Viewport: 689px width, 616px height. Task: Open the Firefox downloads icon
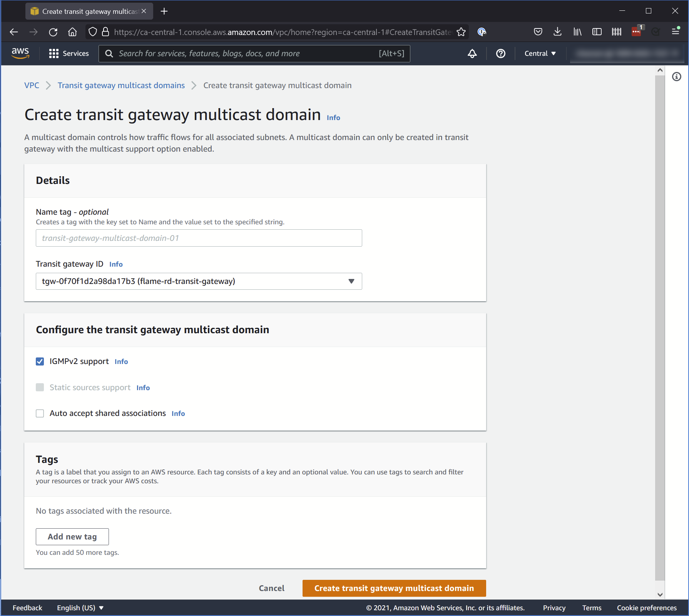click(557, 32)
